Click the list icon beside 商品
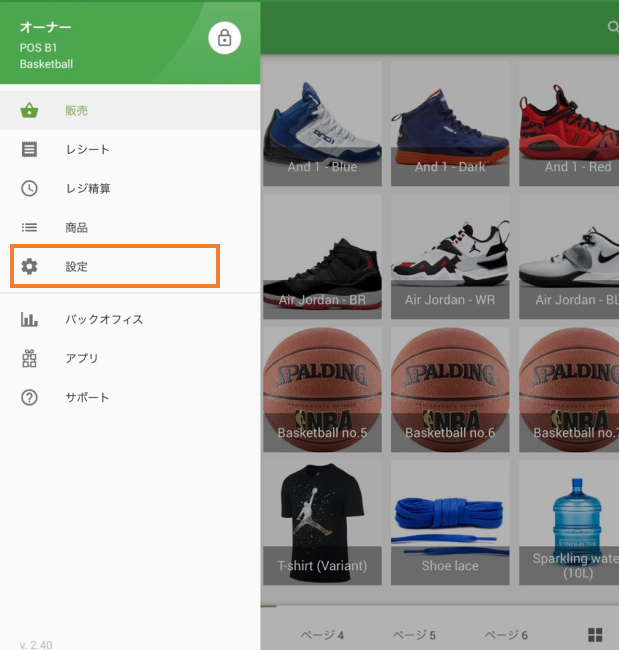This screenshot has width=619, height=650. [30, 227]
